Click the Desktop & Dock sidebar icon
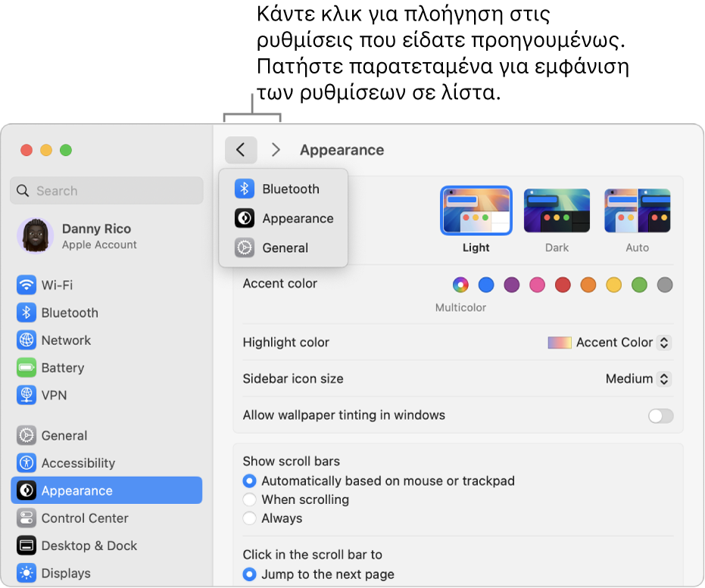The width and height of the screenshot is (705, 588). tap(27, 546)
